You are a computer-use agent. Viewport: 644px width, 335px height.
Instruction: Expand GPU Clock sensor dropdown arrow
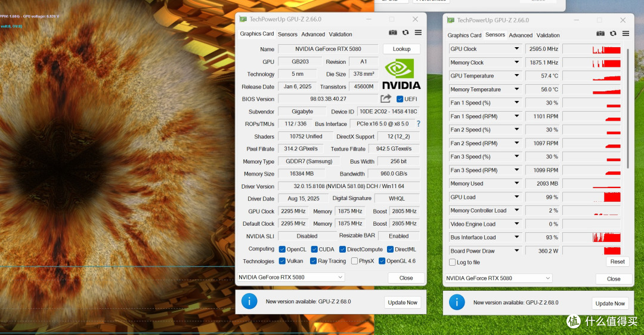pyautogui.click(x=516, y=48)
